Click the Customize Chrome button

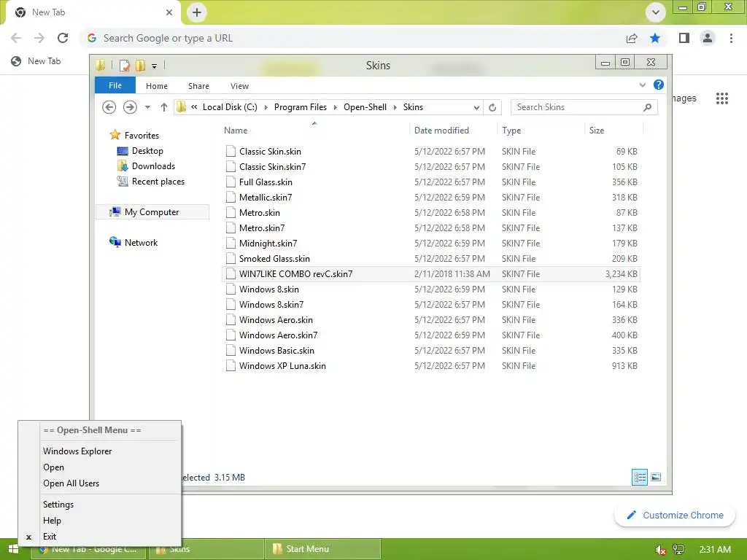tap(675, 516)
